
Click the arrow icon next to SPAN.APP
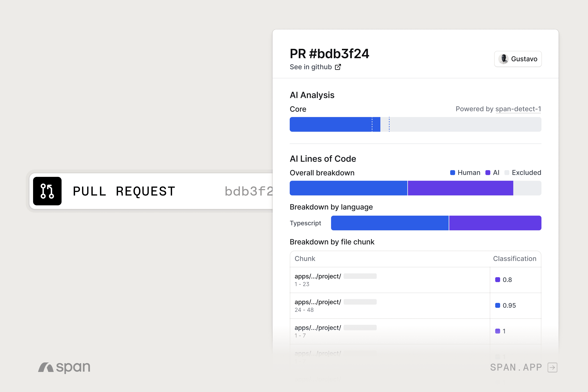point(552,367)
